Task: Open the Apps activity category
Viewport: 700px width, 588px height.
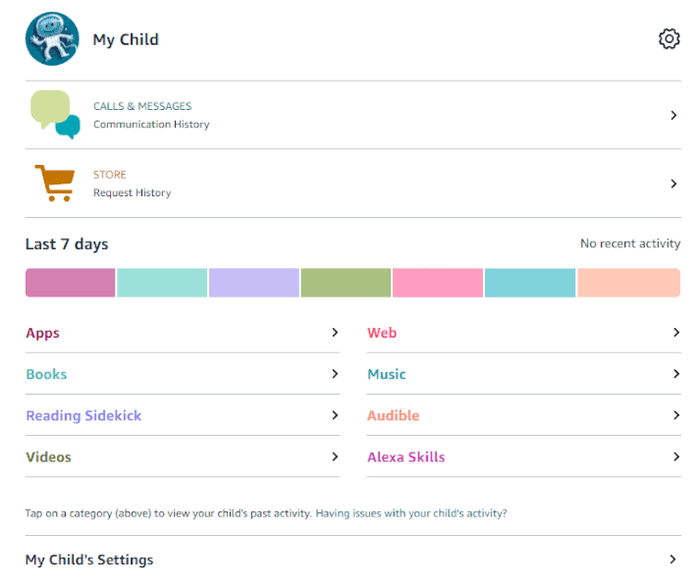Action: pyautogui.click(x=43, y=333)
